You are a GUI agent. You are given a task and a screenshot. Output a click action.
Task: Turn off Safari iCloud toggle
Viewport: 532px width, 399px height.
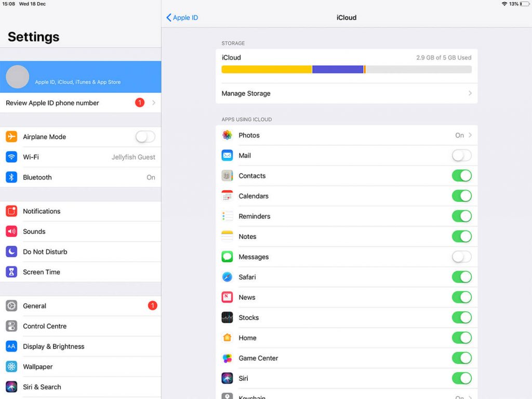tap(462, 277)
